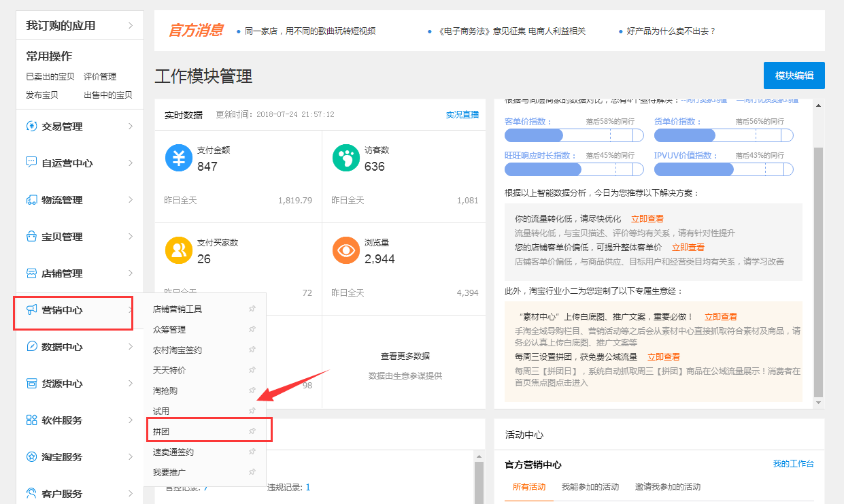Open 拼团 in the marketing submenu

click(x=161, y=431)
